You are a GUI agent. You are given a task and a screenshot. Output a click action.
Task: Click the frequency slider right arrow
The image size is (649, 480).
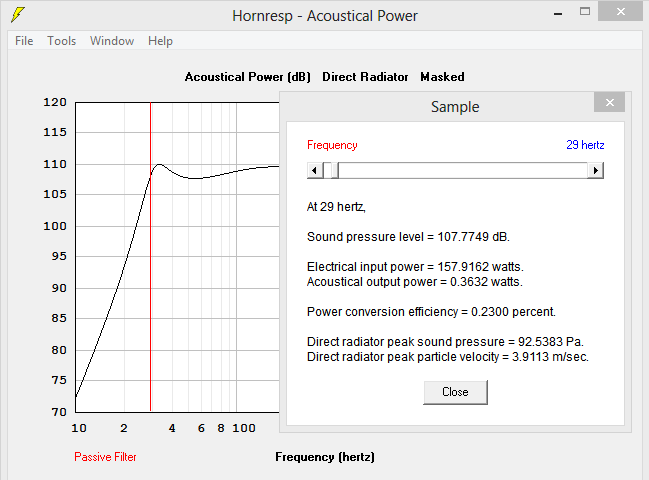(596, 170)
